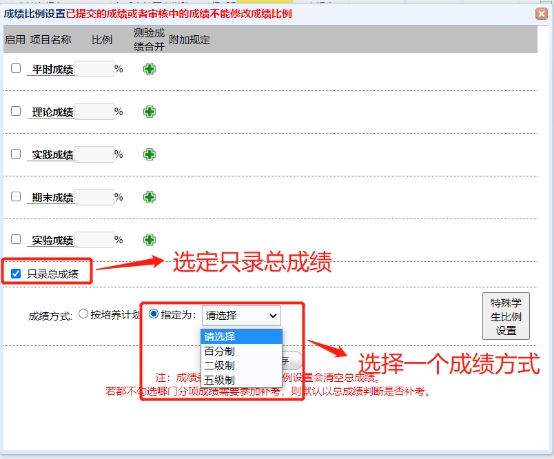Close the 成绩比例设置 dialog
Screen dimensions: 554x459
(541, 14)
